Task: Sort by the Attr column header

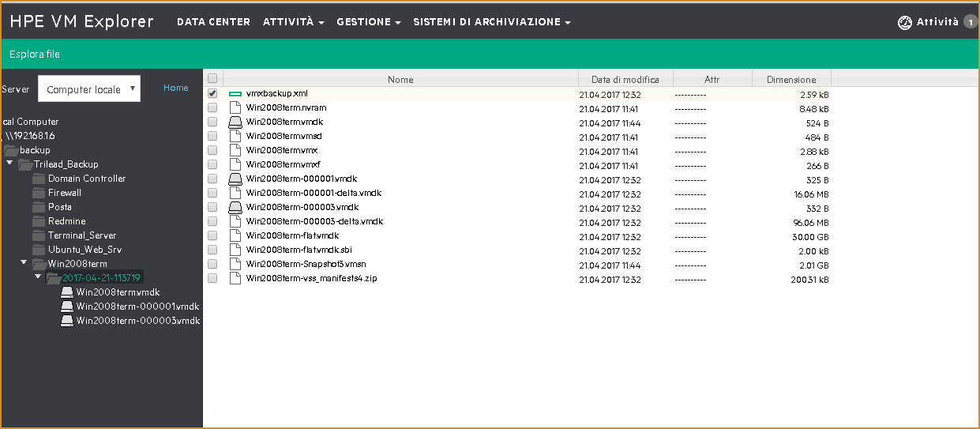Action: tap(712, 79)
